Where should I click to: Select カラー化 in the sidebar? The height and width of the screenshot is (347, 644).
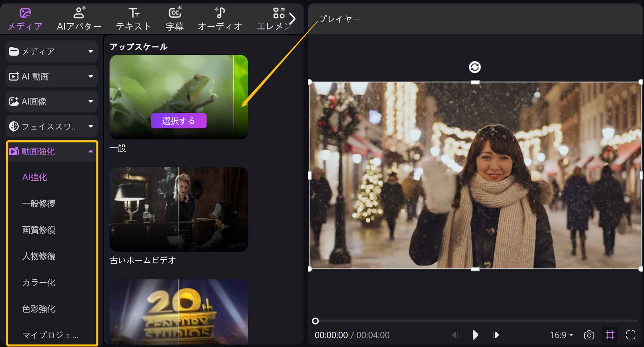click(x=39, y=283)
